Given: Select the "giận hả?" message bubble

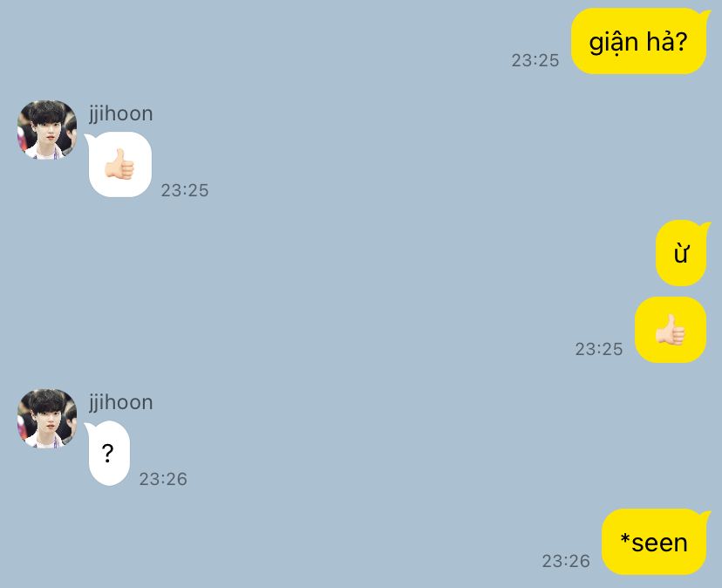Looking at the screenshot, I should (x=638, y=41).
